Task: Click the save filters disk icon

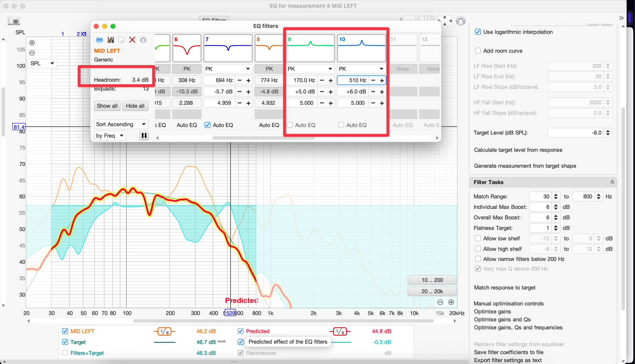Action: coord(110,40)
